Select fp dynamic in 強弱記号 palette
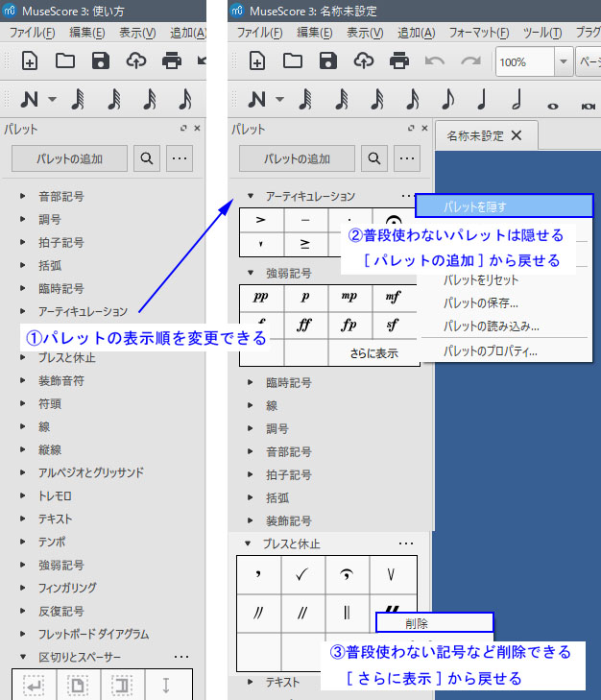 pos(349,325)
